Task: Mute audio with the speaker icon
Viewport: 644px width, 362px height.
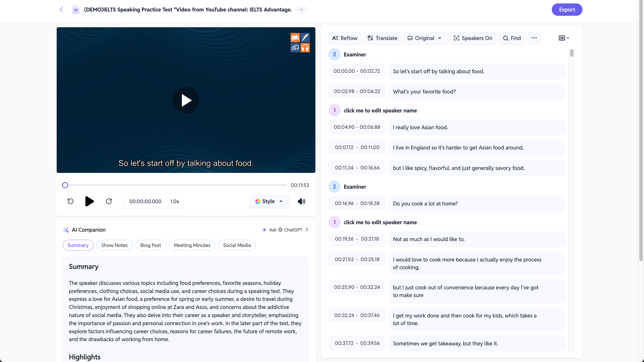Action: pos(302,201)
